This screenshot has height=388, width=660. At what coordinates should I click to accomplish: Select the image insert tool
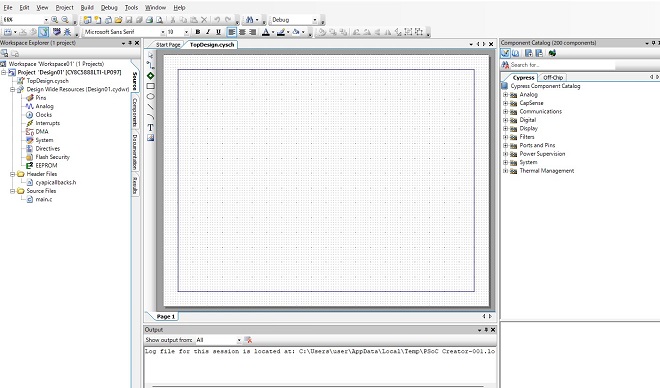(150, 138)
